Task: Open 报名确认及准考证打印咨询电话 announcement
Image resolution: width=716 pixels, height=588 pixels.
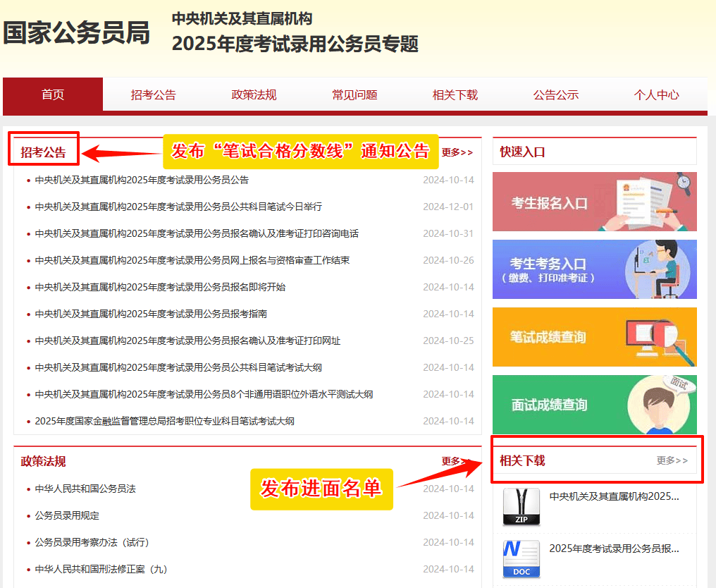Action: 197,233
